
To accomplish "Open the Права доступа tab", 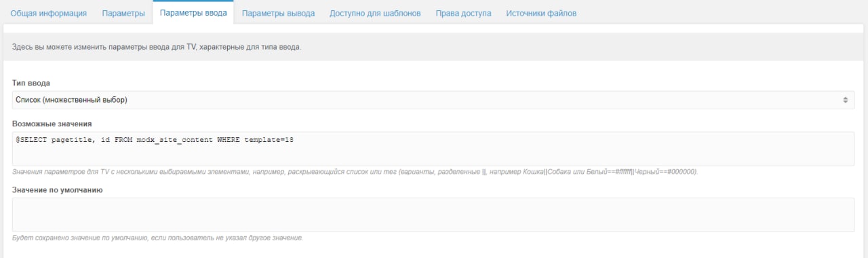I will pos(463,13).
